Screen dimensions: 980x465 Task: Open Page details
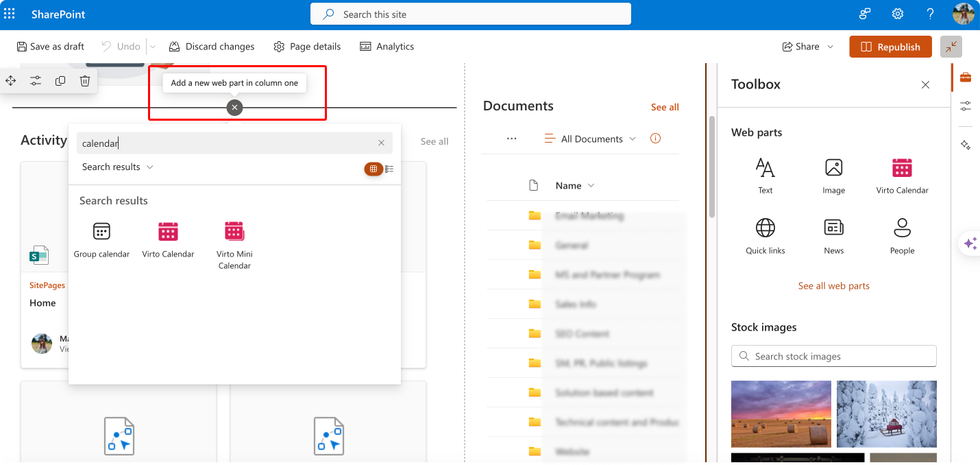tap(307, 47)
